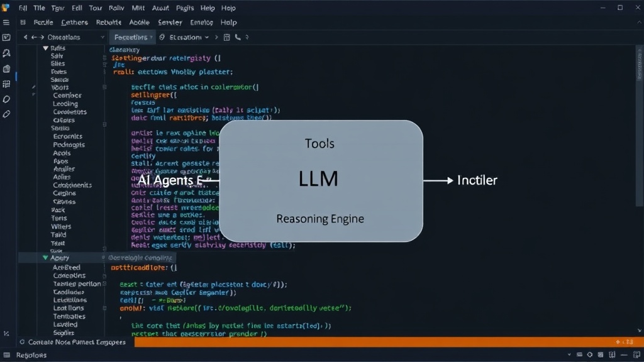Select the Wilers tree item
Image resolution: width=644 pixels, height=362 pixels.
[x=61, y=226]
